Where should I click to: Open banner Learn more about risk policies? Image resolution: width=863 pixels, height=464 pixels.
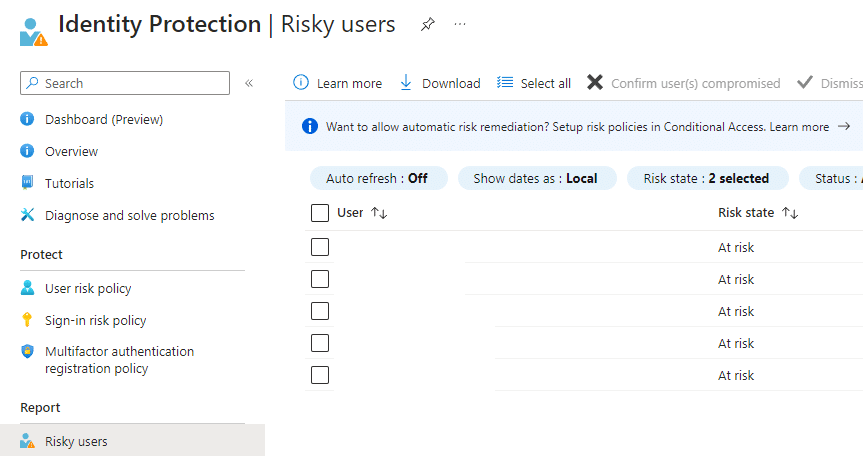click(x=799, y=127)
